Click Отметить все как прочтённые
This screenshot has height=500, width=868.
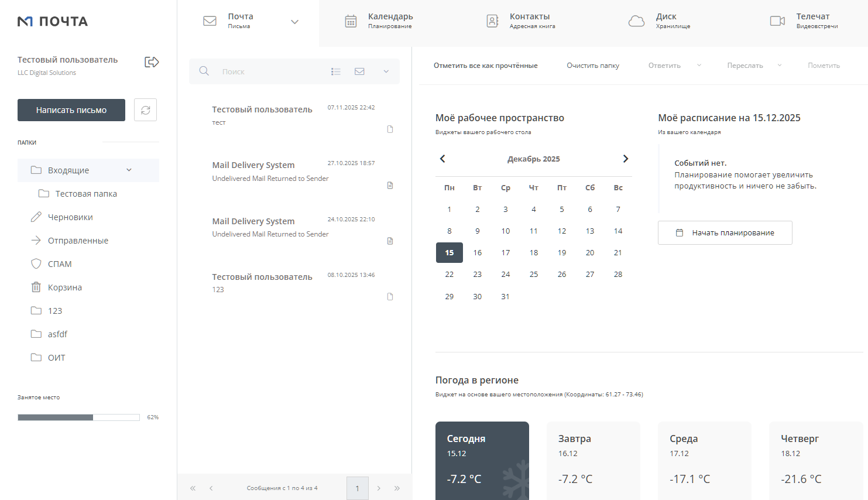tap(486, 66)
